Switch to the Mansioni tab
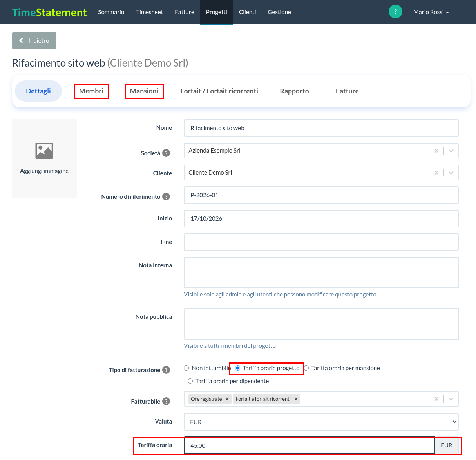 click(x=144, y=91)
